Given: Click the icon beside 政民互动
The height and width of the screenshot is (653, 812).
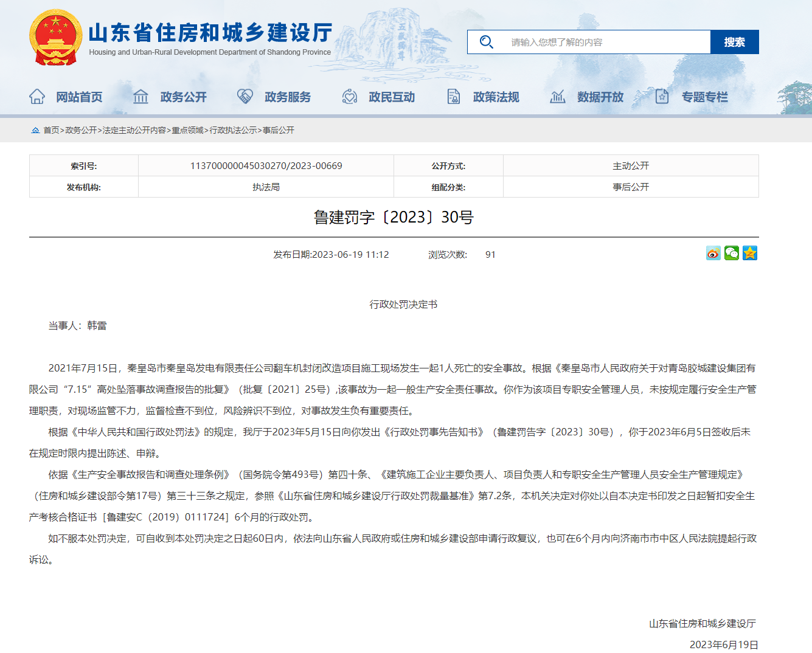Looking at the screenshot, I should (350, 97).
